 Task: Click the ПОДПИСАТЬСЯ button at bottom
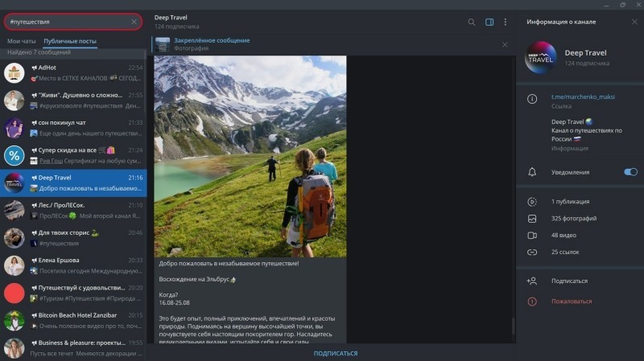click(x=336, y=353)
